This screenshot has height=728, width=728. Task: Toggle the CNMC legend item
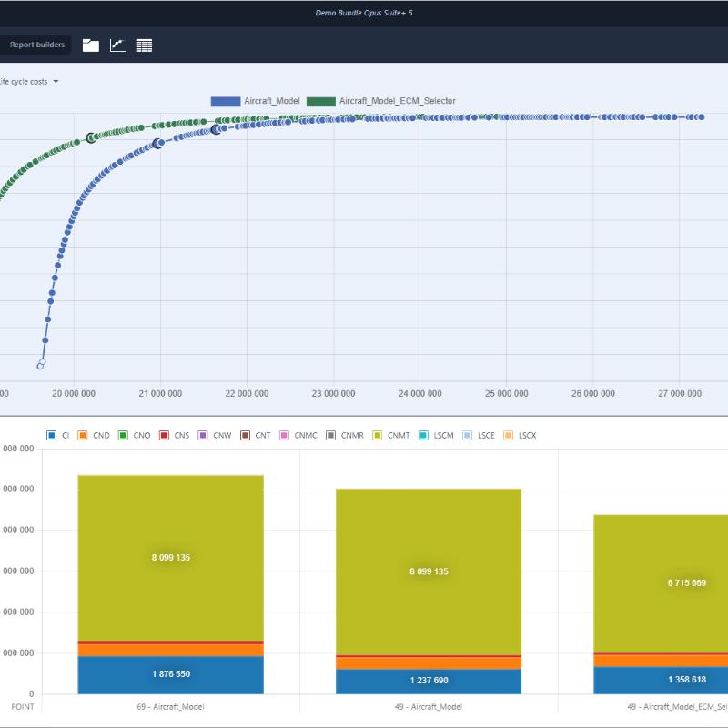pos(298,436)
